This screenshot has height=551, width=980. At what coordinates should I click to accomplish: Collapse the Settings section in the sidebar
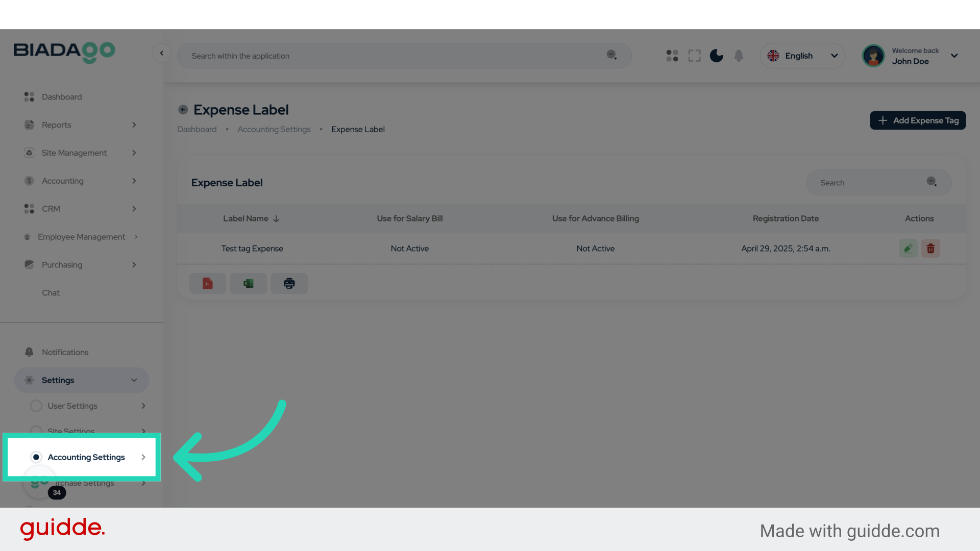click(x=134, y=380)
